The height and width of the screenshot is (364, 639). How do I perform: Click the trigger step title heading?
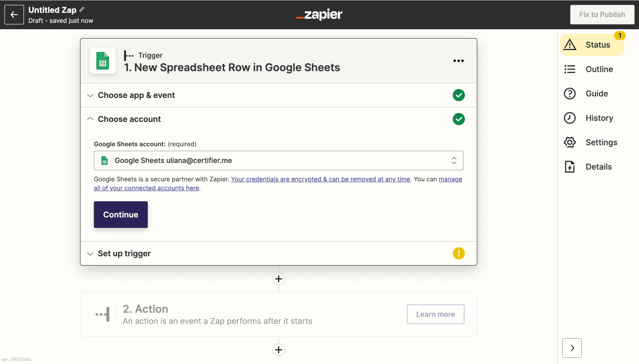(232, 67)
